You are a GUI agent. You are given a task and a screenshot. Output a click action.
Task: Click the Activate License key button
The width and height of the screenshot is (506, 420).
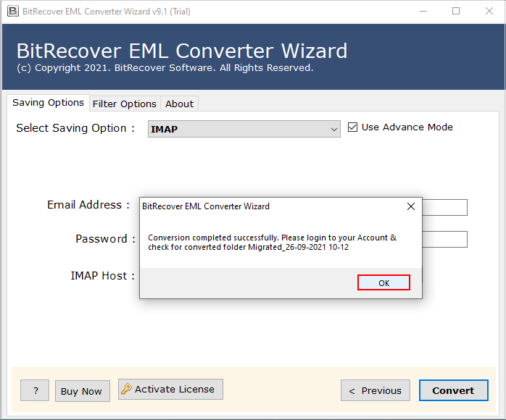[x=170, y=389]
